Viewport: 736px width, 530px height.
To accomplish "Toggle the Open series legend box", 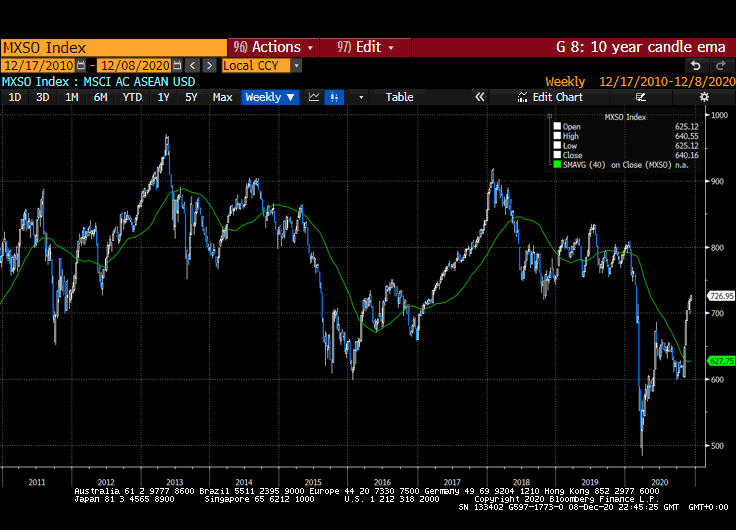I will [x=557, y=127].
